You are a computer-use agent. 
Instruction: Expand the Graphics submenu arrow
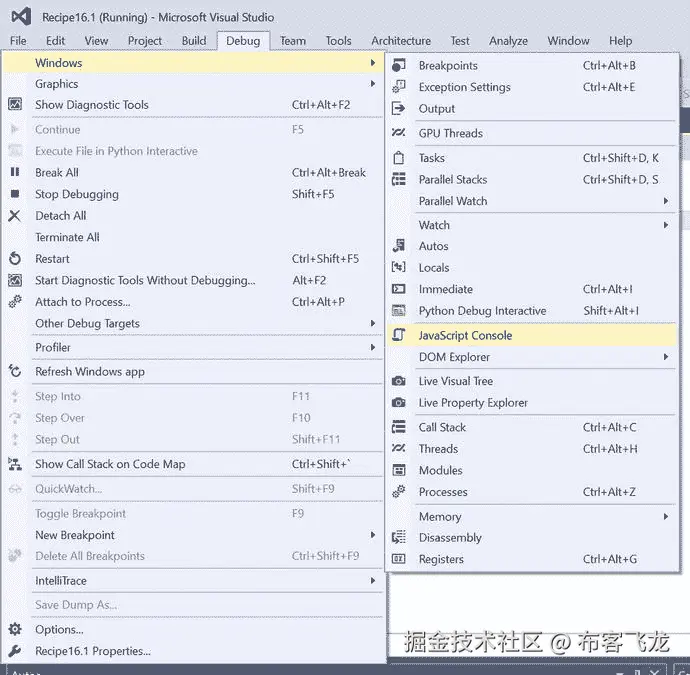click(x=373, y=84)
